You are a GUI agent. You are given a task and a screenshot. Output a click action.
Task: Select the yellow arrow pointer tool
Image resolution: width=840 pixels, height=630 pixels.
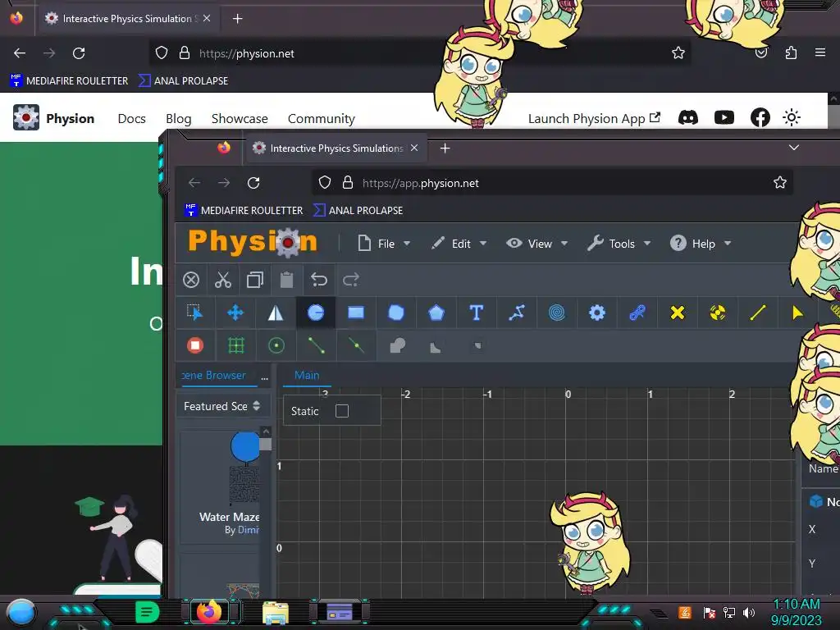tap(797, 313)
